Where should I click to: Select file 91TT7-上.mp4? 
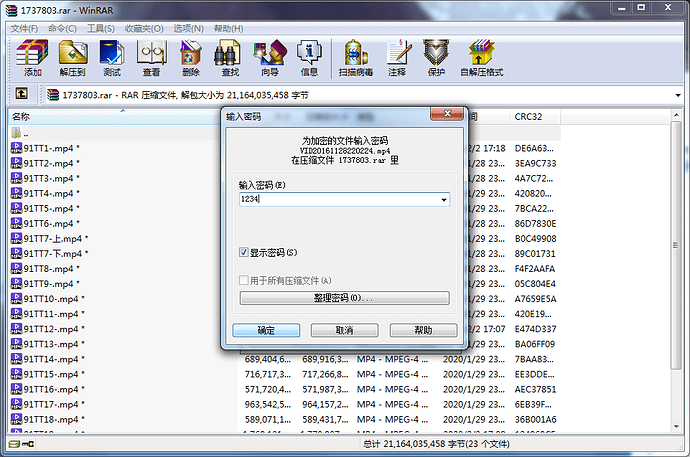pos(49,238)
